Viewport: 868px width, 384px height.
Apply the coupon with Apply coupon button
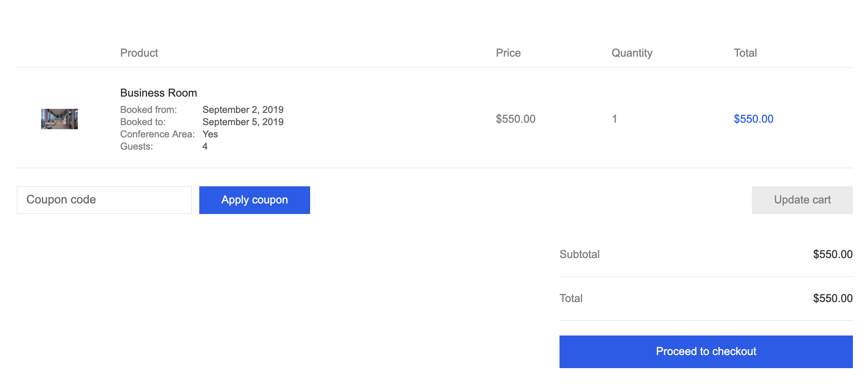pos(255,200)
